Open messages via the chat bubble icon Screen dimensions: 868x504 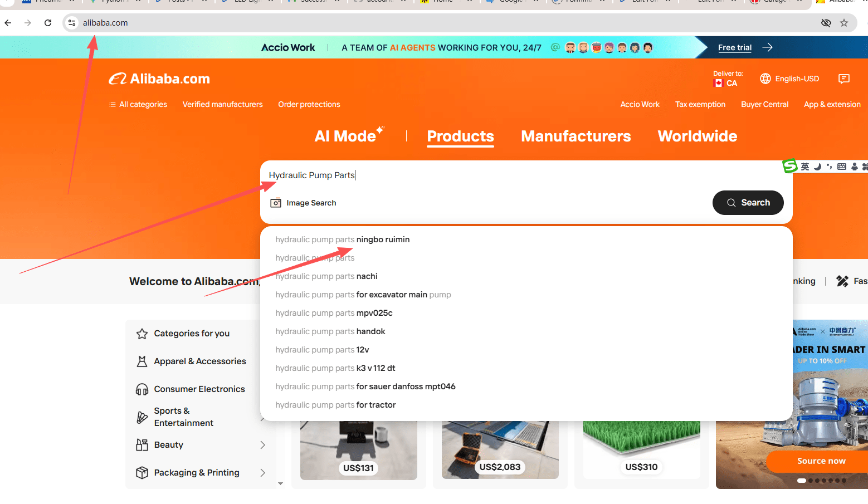coord(844,79)
